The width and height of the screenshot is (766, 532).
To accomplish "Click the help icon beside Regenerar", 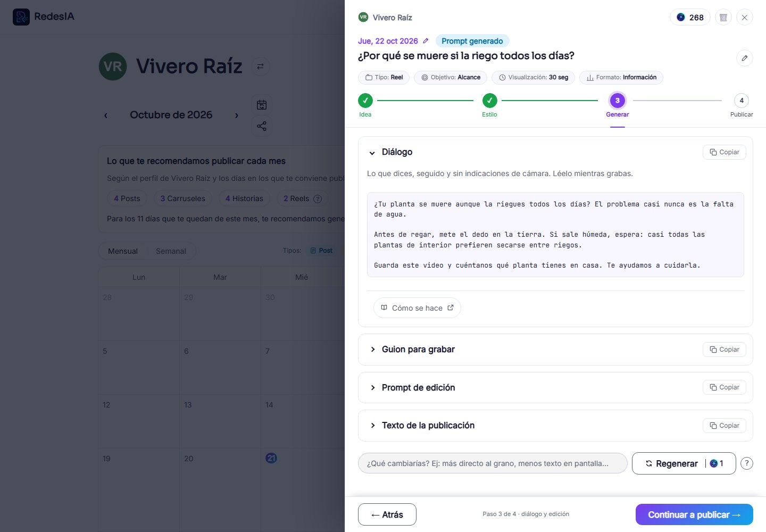I will pyautogui.click(x=747, y=463).
